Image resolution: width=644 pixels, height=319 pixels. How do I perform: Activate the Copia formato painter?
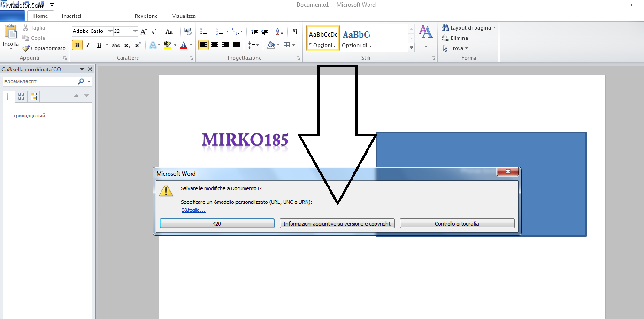click(x=44, y=48)
